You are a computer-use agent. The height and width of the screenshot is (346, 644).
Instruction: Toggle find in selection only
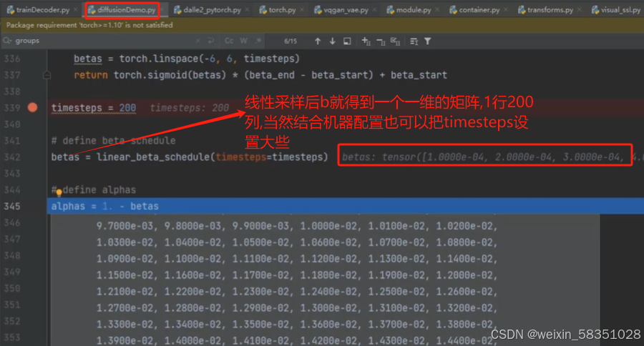414,41
